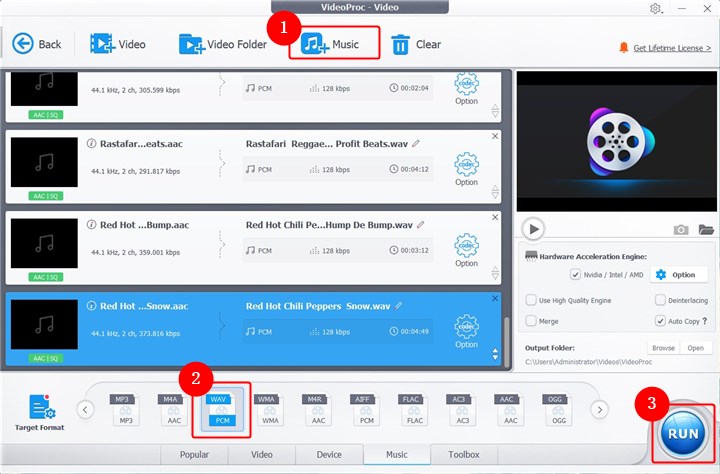This screenshot has width=720, height=474.
Task: Open the output folder
Action: click(696, 348)
